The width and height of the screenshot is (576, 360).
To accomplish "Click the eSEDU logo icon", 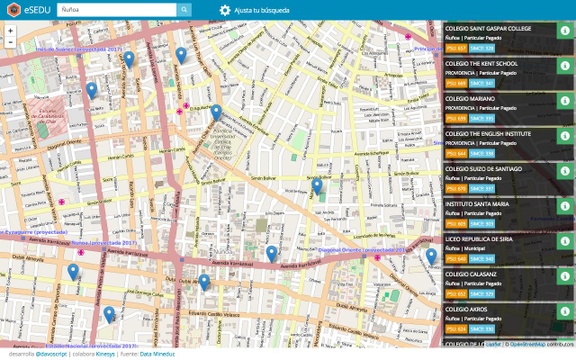I will click(14, 10).
